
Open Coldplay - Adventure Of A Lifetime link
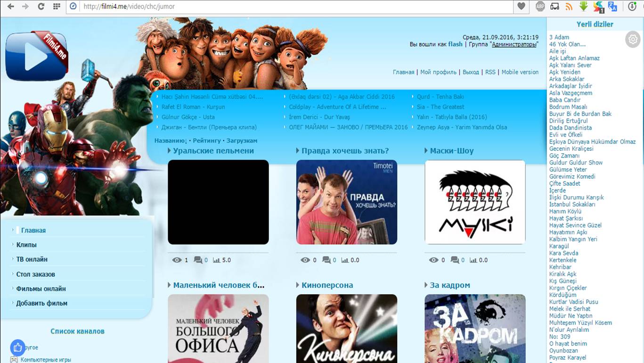(337, 107)
